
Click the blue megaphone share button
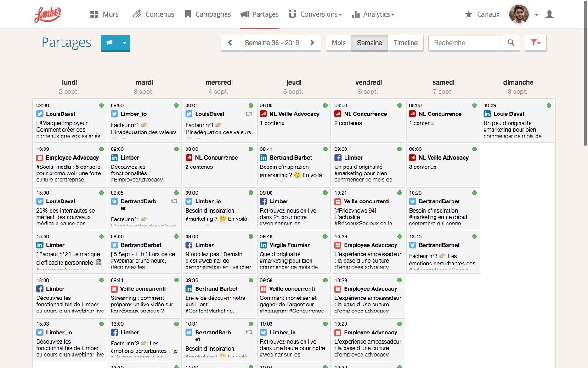pos(110,43)
